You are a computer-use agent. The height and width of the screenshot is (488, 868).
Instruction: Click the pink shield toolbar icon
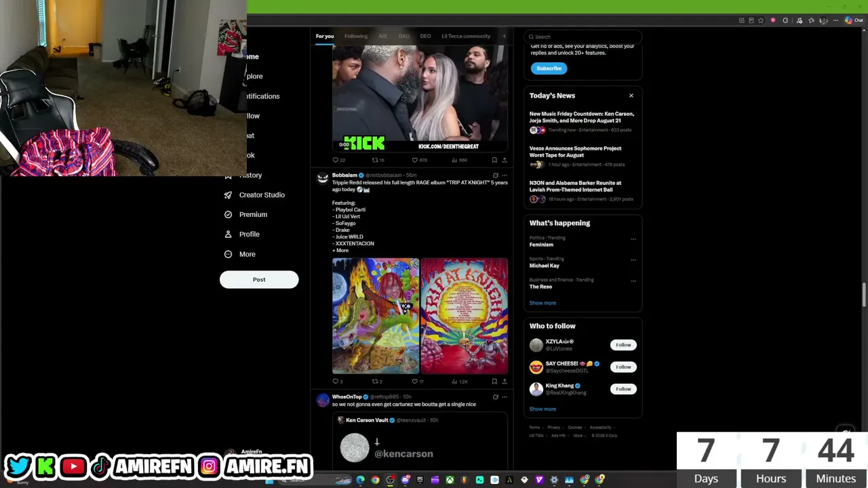pyautogui.click(x=773, y=20)
